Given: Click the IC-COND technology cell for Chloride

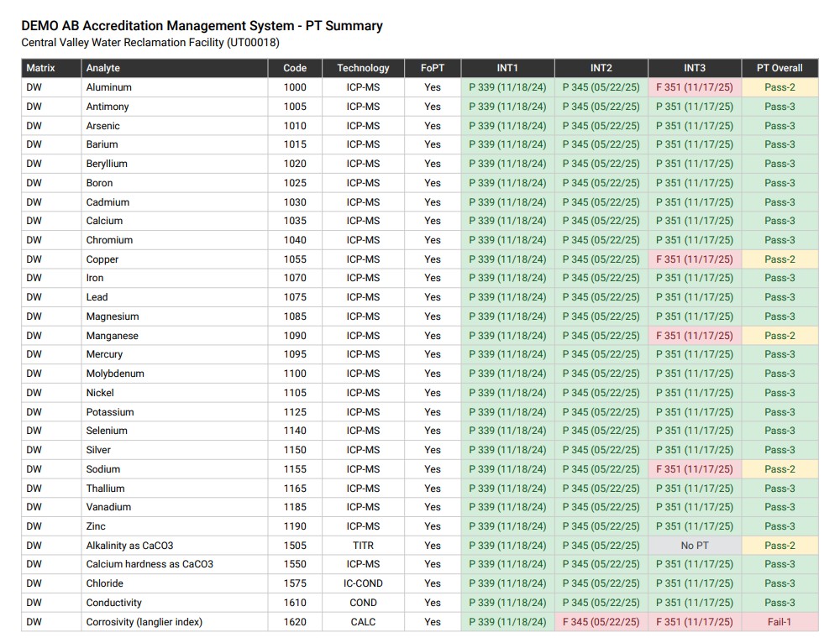Looking at the screenshot, I should pyautogui.click(x=363, y=583).
